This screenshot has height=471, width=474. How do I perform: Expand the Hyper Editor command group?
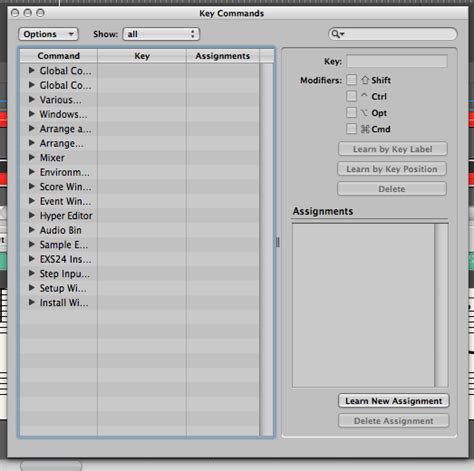tap(32, 215)
